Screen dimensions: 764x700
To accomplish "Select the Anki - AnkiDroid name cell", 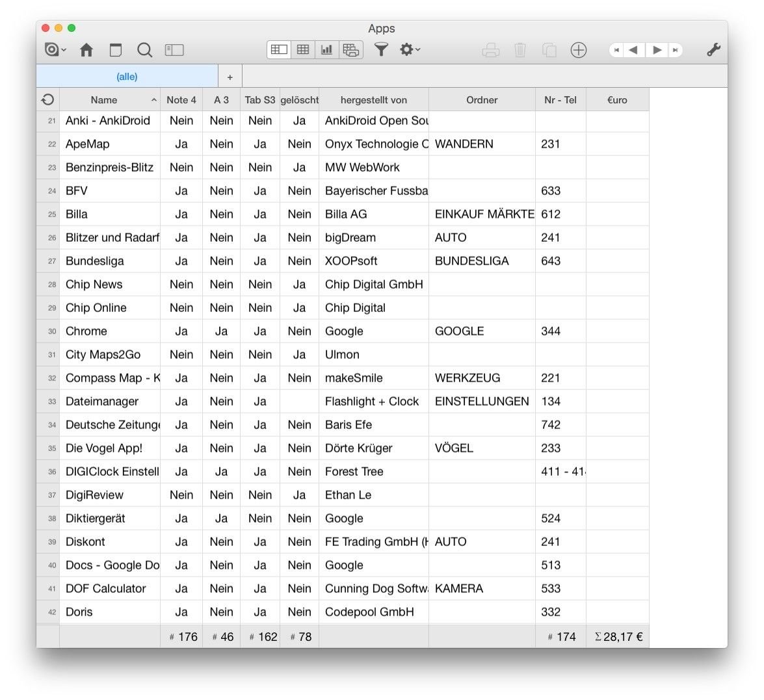I will (110, 121).
